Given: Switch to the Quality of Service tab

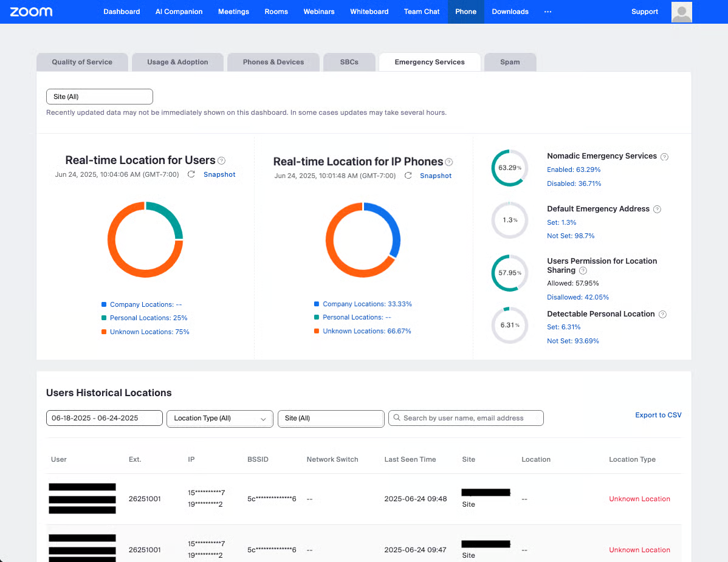Looking at the screenshot, I should point(82,62).
